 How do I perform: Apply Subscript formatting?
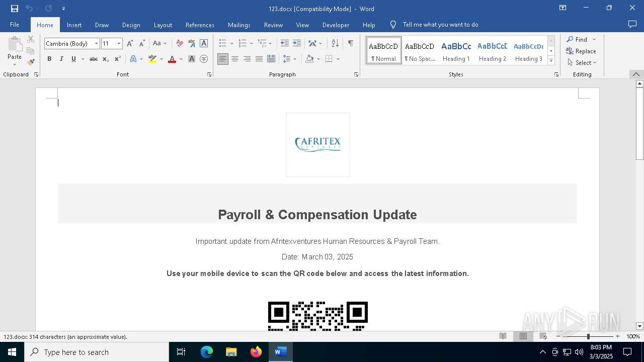pyautogui.click(x=106, y=59)
